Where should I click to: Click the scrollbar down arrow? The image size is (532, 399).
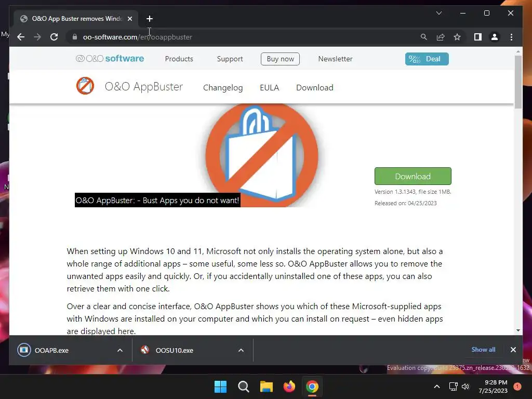[518, 330]
